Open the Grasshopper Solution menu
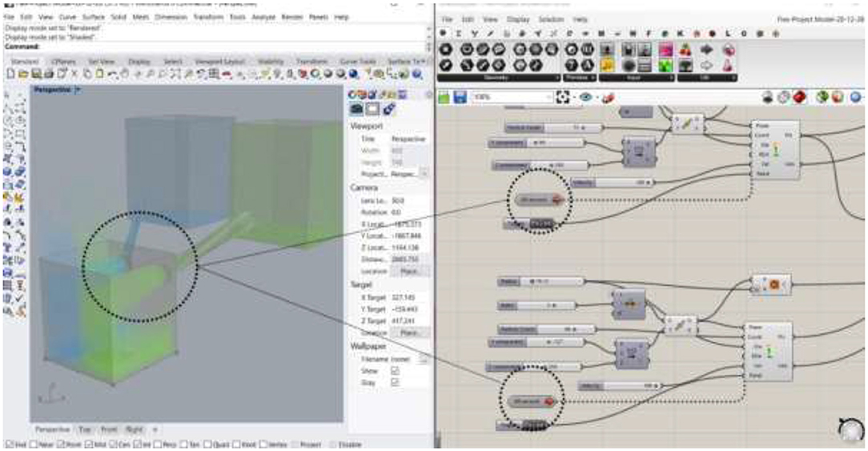Screen dimensions: 868x451 552,19
